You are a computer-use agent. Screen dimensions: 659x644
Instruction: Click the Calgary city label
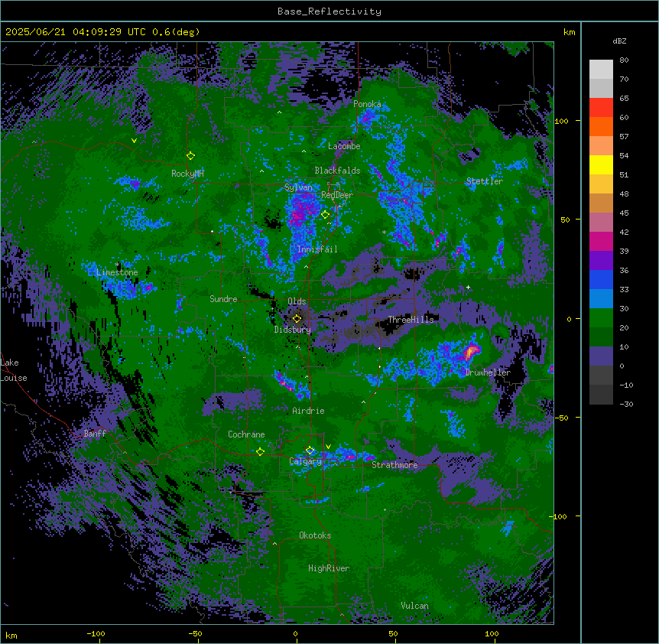tap(306, 461)
